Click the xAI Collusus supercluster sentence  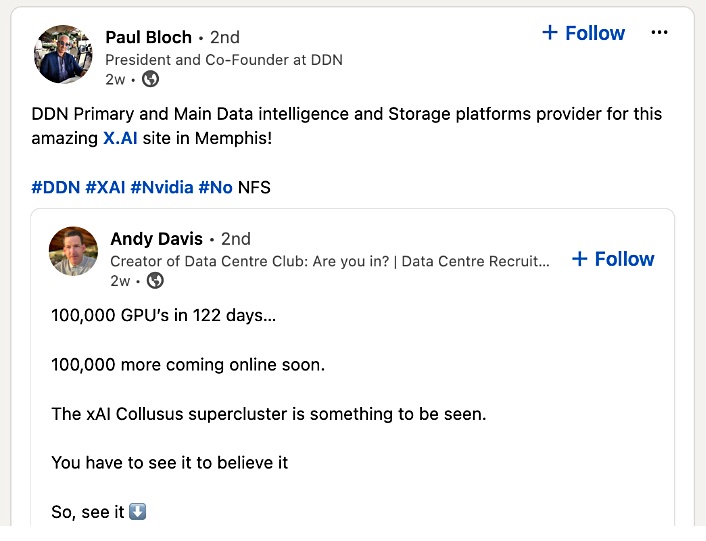click(x=269, y=414)
